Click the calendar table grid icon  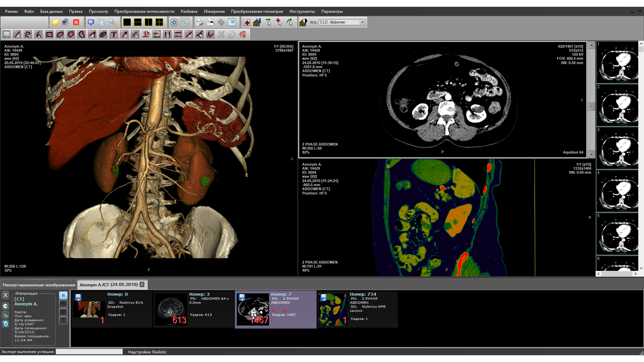232,22
